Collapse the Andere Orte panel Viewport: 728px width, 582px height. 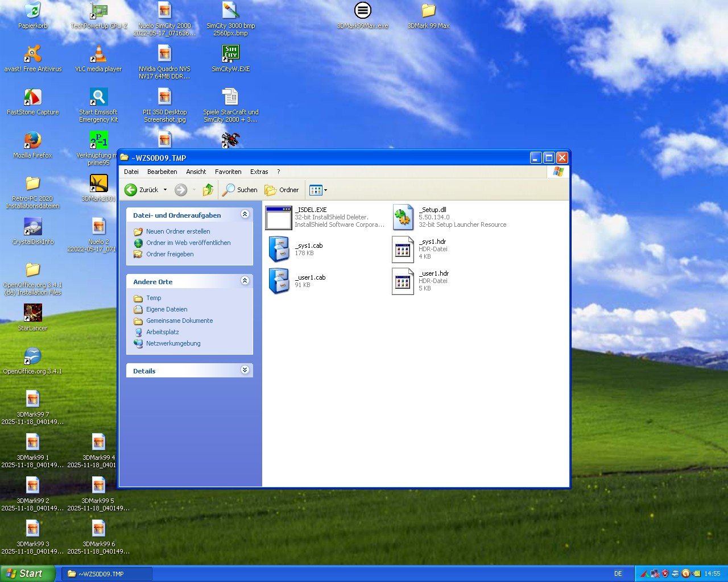pos(245,281)
